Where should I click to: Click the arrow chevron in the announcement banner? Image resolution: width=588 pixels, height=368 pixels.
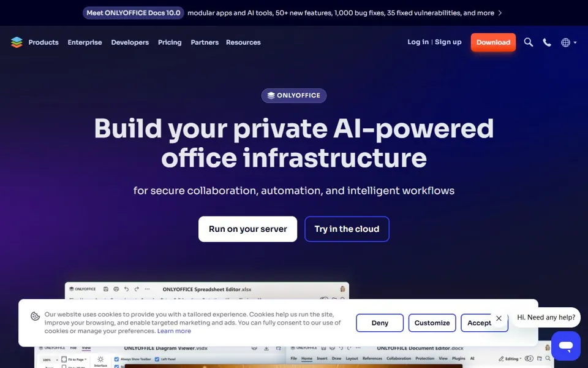[500, 13]
